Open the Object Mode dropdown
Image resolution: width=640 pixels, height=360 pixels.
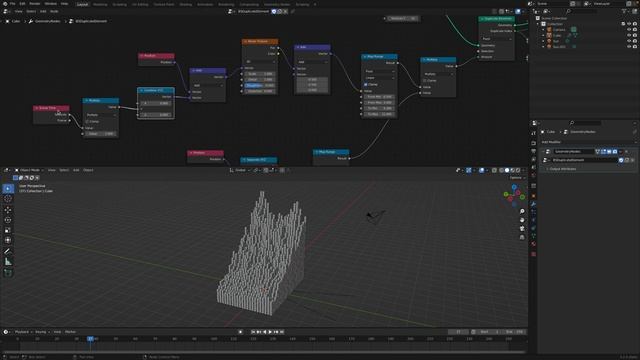[x=29, y=170]
